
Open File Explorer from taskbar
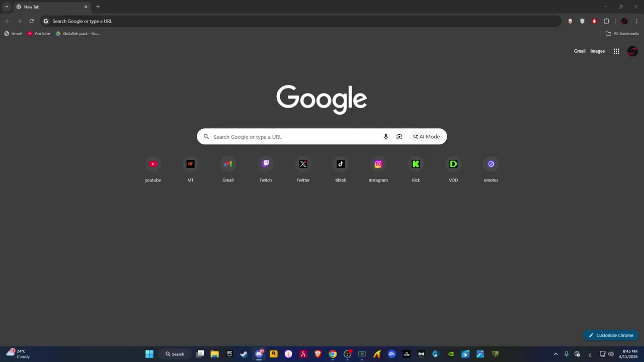tap(214, 354)
